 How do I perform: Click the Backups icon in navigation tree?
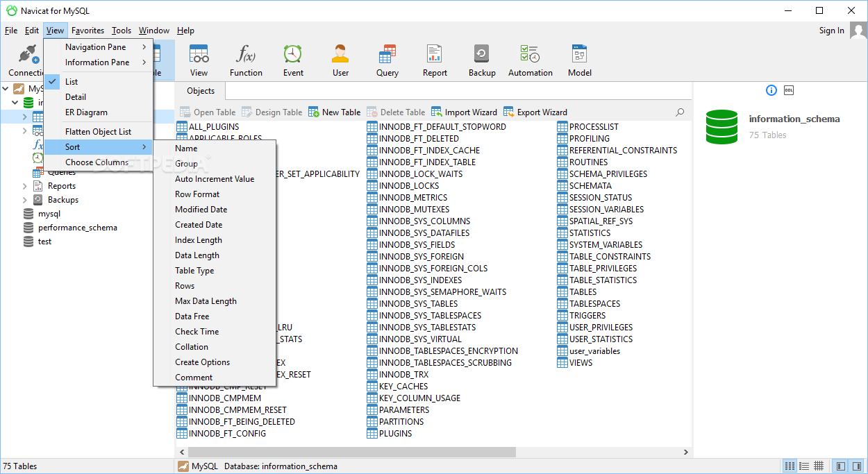pyautogui.click(x=38, y=200)
